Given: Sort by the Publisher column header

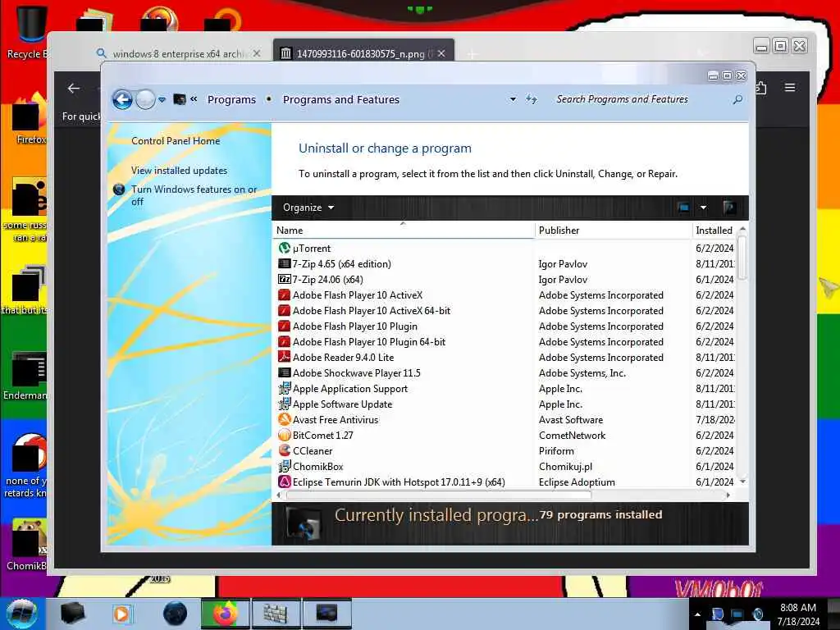Looking at the screenshot, I should point(614,231).
